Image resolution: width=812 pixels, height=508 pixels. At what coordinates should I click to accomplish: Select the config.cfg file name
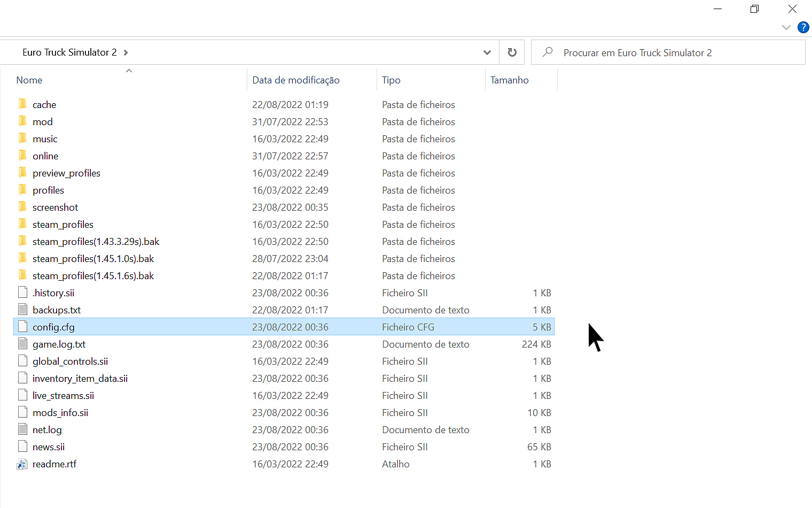53,327
